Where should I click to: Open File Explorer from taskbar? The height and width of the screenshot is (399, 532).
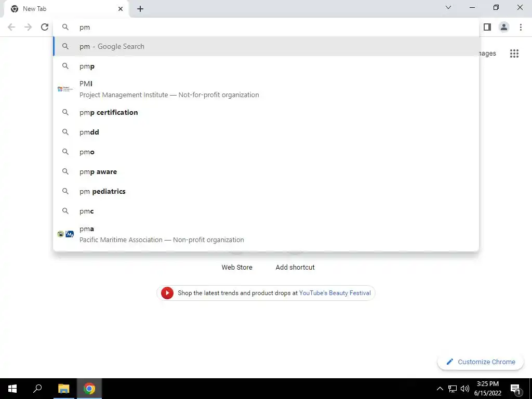63,389
